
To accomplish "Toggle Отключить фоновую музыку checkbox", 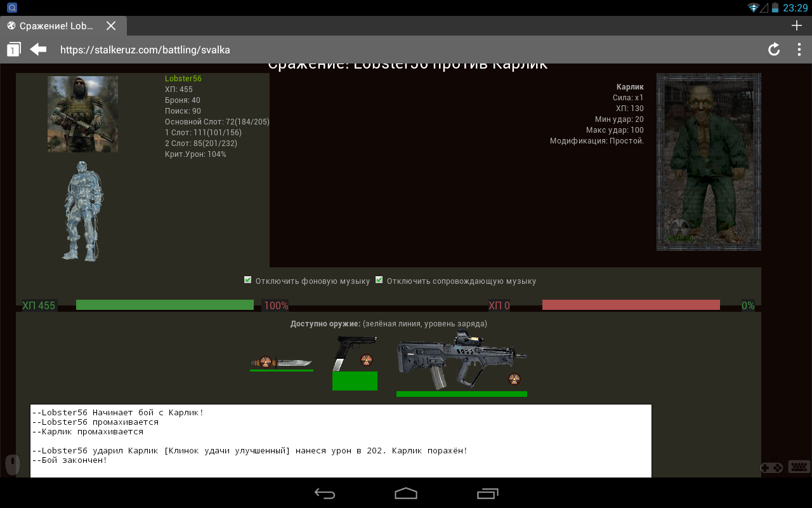I will click(248, 280).
